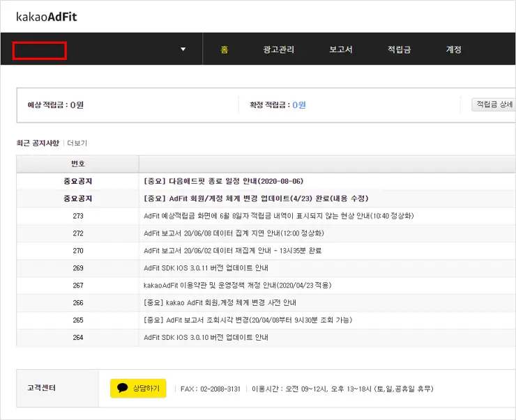Open notice AdFit 회원/계정 체계 변경 업데이트
Screen dimensions: 516x420
256,199
